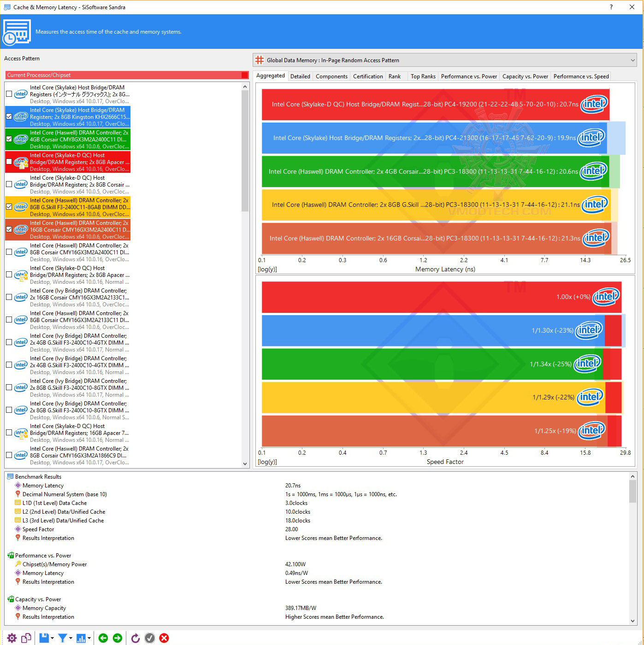The height and width of the screenshot is (645, 644).
Task: Click the processor list vertical scrollbar thumb
Action: 245,151
